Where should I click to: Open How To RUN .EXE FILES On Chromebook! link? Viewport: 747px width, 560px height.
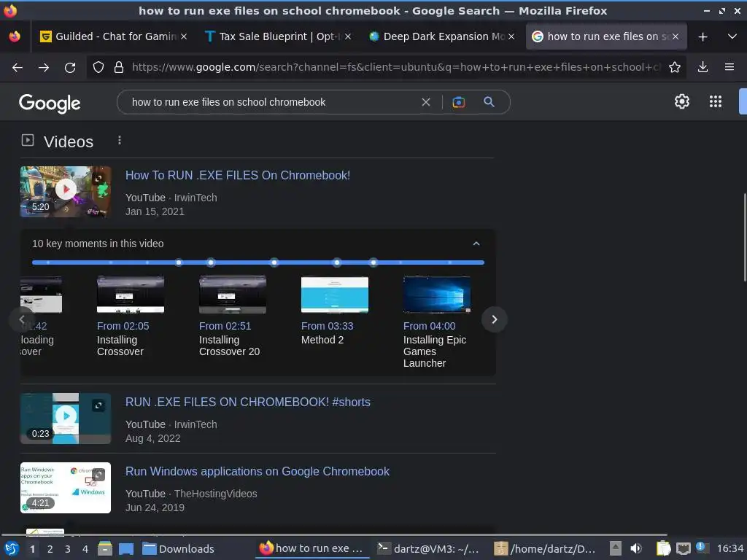pos(238,175)
